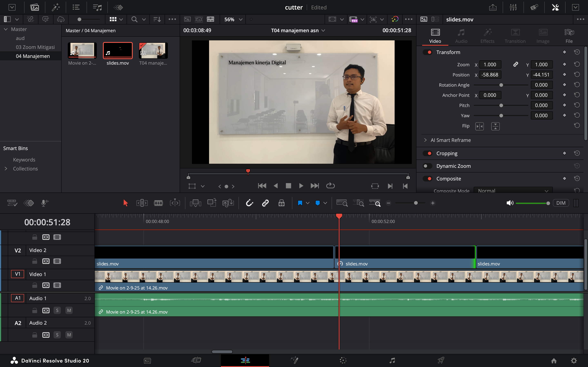Select the 03 Zoom Mitigasi bin
588x367 pixels.
tap(35, 47)
